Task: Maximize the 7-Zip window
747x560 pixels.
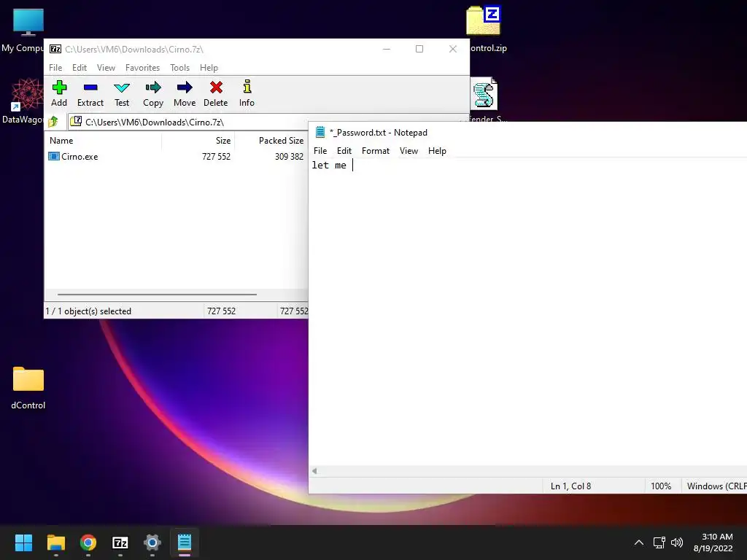Action: pyautogui.click(x=419, y=49)
